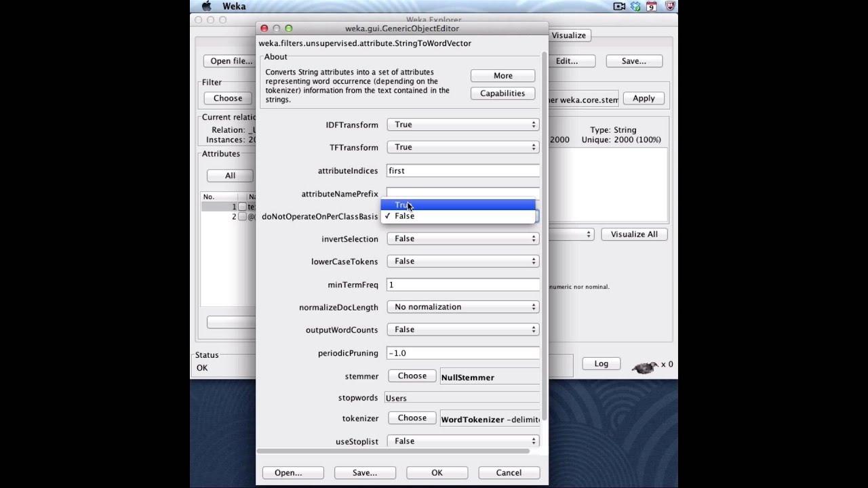Click the WordTokenizer value field

pyautogui.click(x=490, y=420)
